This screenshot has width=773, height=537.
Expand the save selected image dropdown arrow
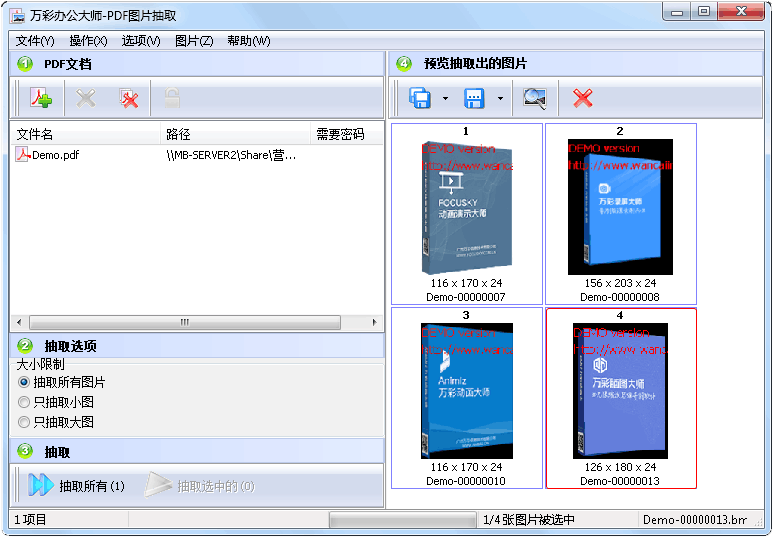coord(499,98)
